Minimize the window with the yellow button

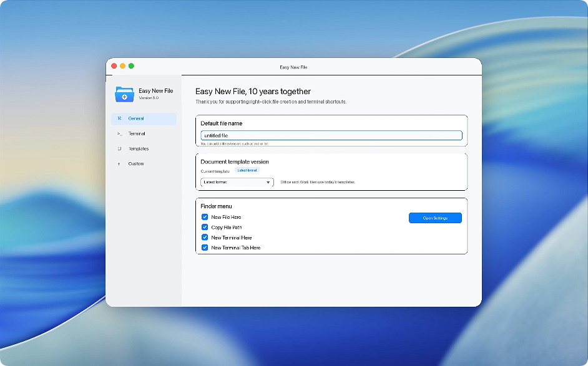(122, 66)
